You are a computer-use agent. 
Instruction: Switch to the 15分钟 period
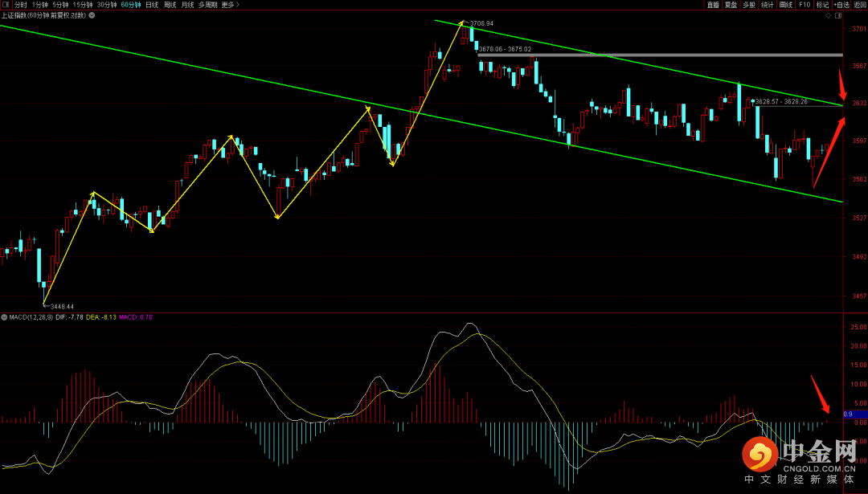click(x=83, y=5)
